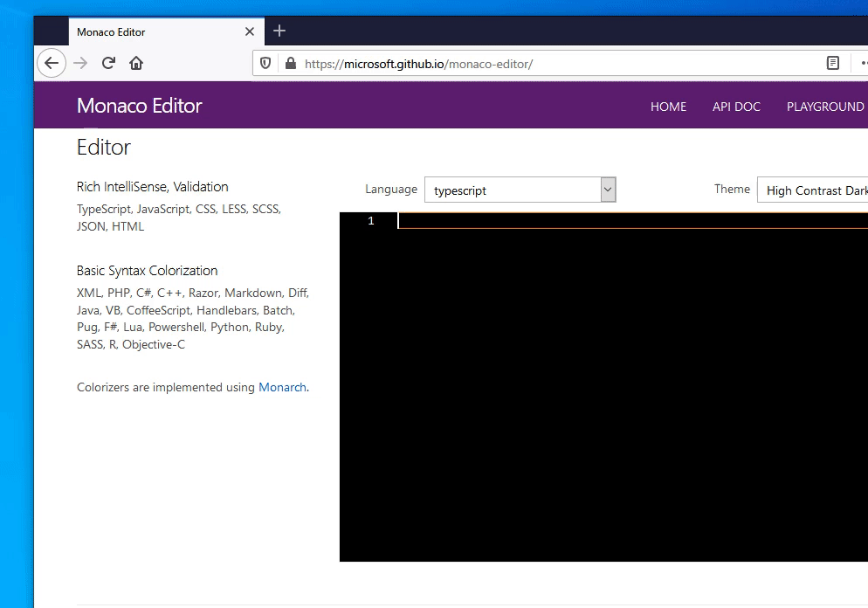
Task: Click the 'Theme' label
Action: click(732, 189)
